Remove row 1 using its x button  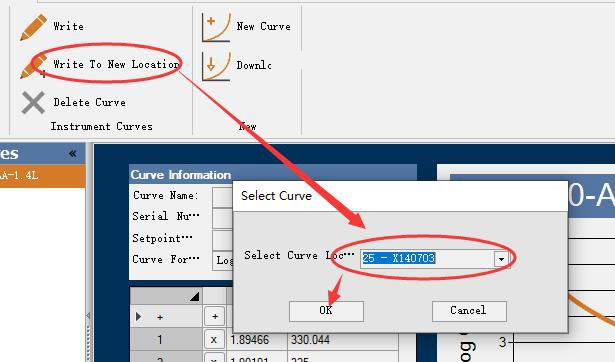click(214, 340)
